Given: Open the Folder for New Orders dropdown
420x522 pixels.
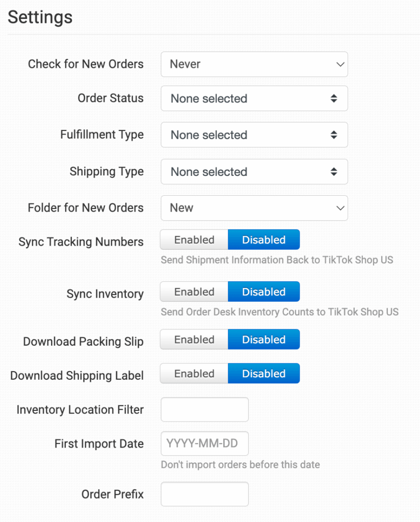Looking at the screenshot, I should (x=254, y=208).
